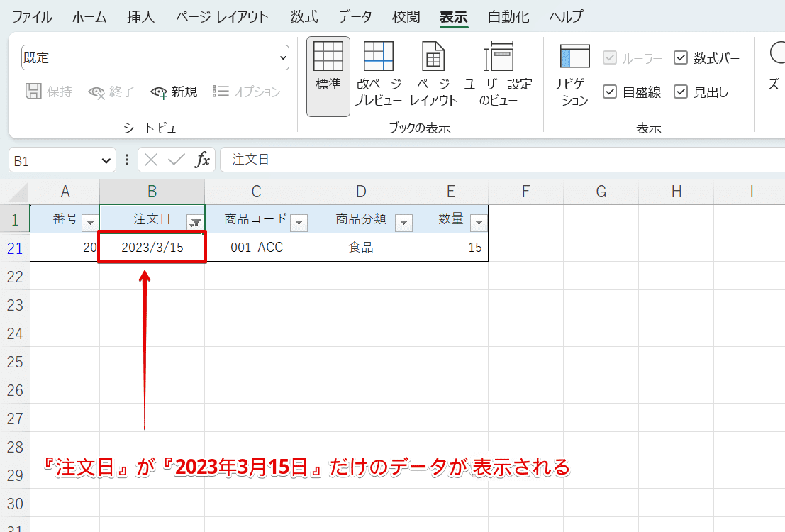Open the 自動化 tab
The width and height of the screenshot is (785, 532).
[508, 17]
